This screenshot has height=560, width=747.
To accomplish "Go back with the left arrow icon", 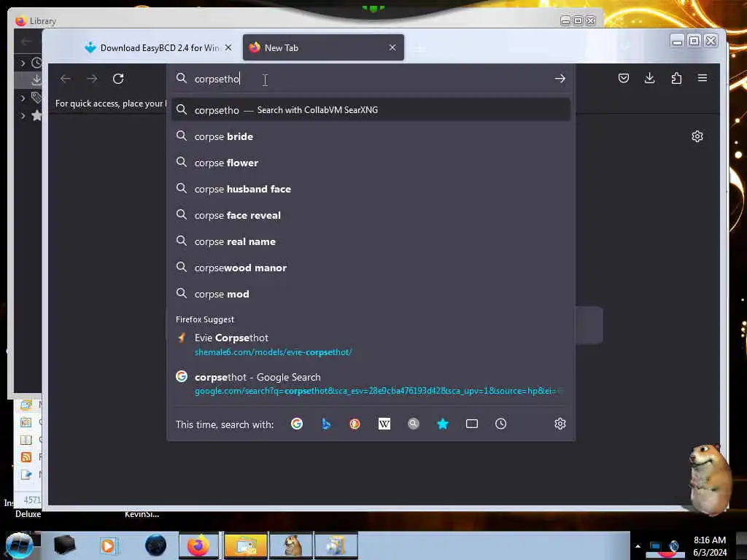I will click(x=65, y=79).
